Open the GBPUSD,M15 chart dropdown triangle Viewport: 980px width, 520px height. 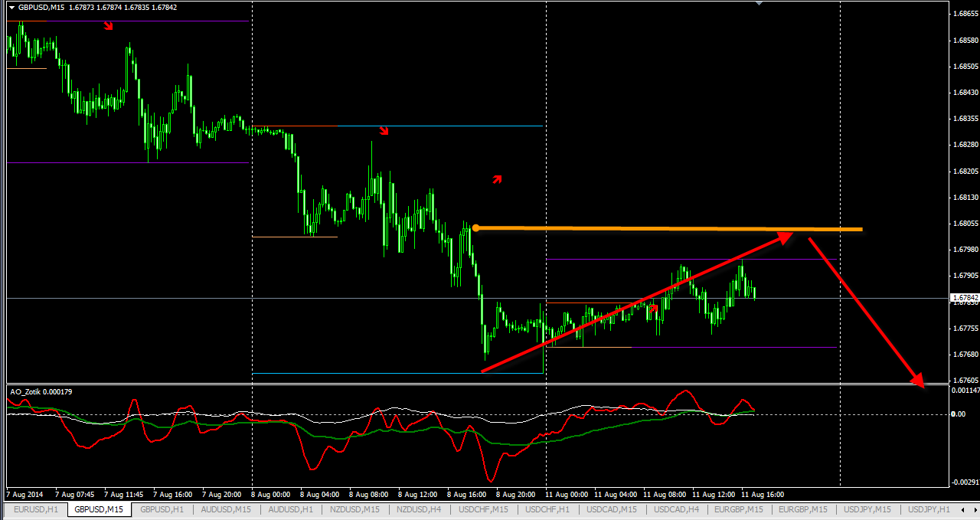[x=11, y=8]
